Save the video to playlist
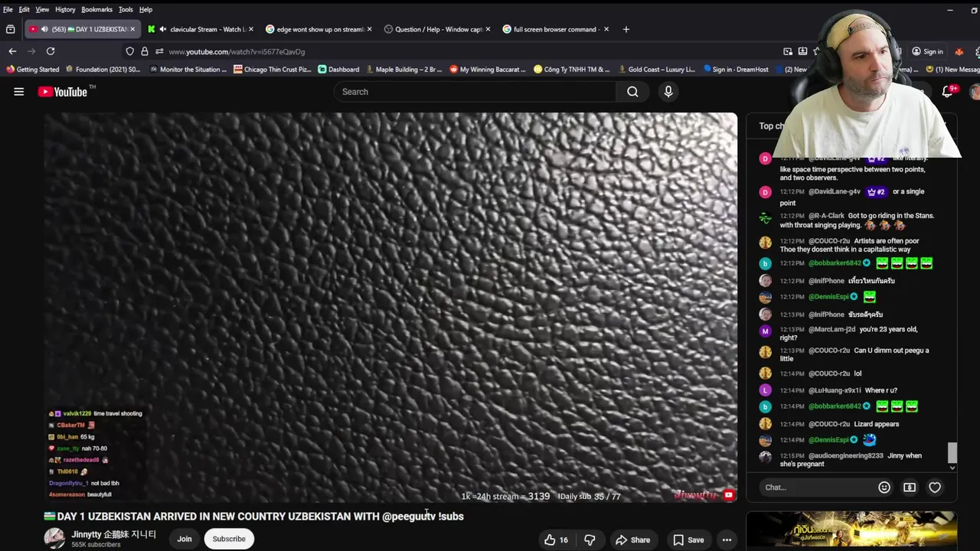Viewport: 980px width, 551px height. tap(688, 540)
